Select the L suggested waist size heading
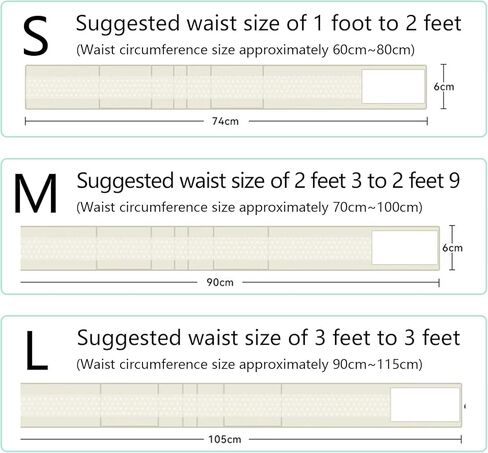This screenshot has width=488, height=453. pos(268,338)
